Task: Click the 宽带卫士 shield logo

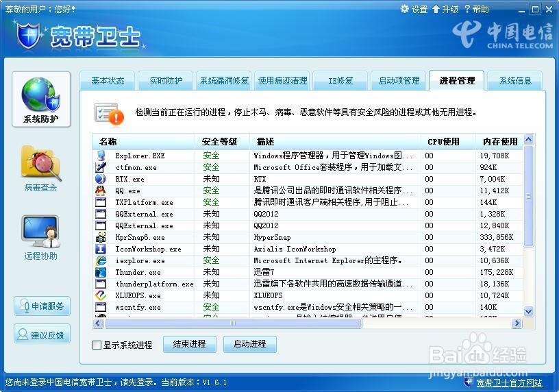Action: [x=29, y=36]
